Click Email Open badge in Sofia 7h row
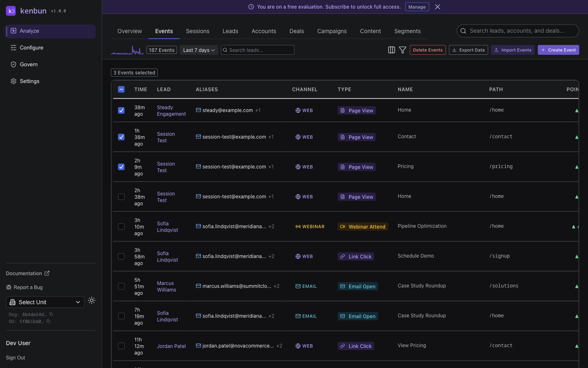 click(358, 316)
